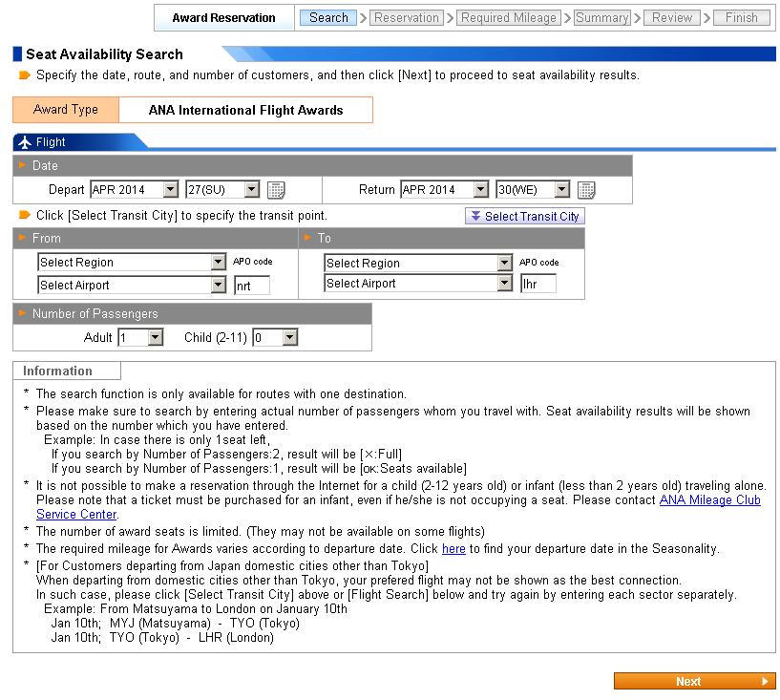Click the To APO code field
This screenshot has width=780, height=700.
538,284
